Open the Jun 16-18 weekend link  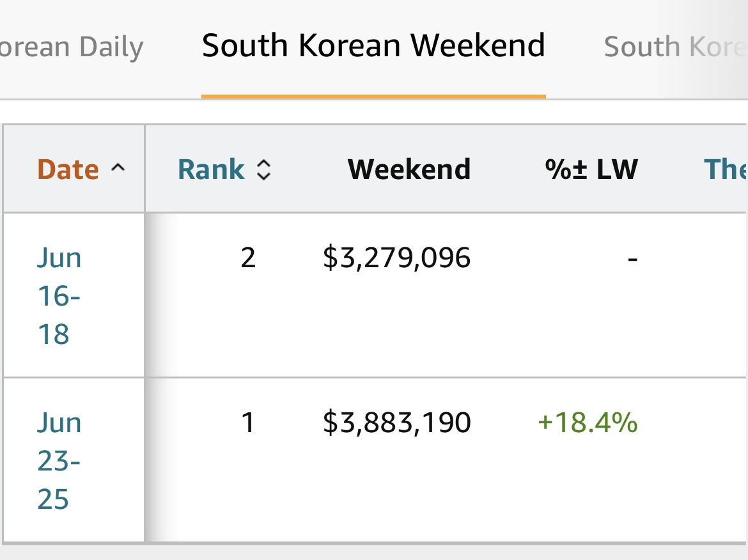59,296
